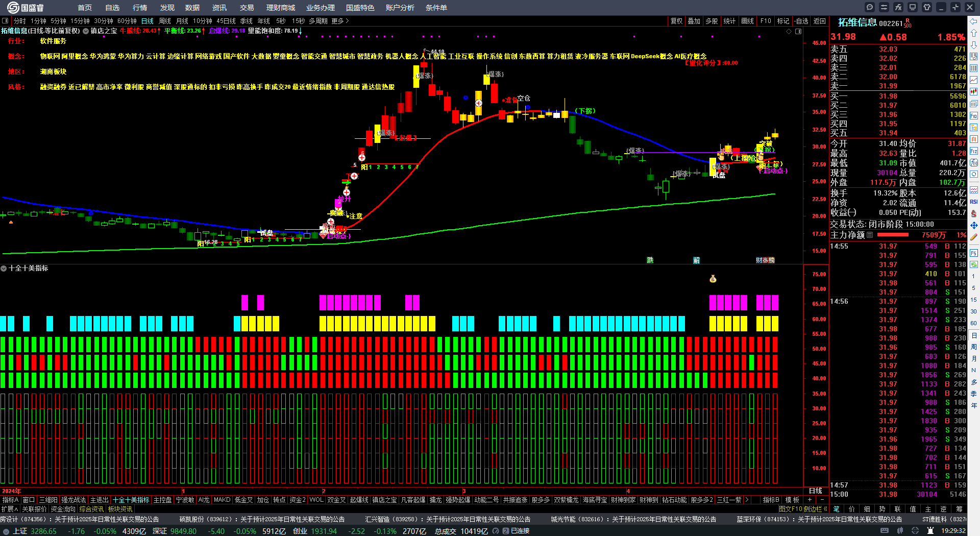980x536 pixels.
Task: Switch to the 资金流向 tab
Action: coord(63,509)
